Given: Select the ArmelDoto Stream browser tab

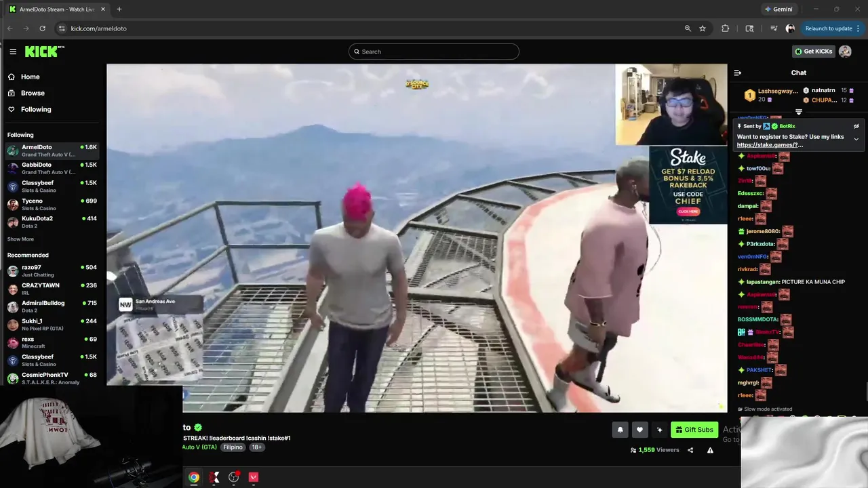Looking at the screenshot, I should (x=57, y=9).
